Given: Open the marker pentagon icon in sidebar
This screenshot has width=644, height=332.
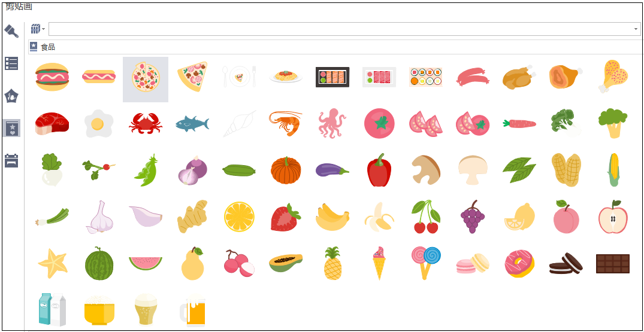Looking at the screenshot, I should point(11,96).
